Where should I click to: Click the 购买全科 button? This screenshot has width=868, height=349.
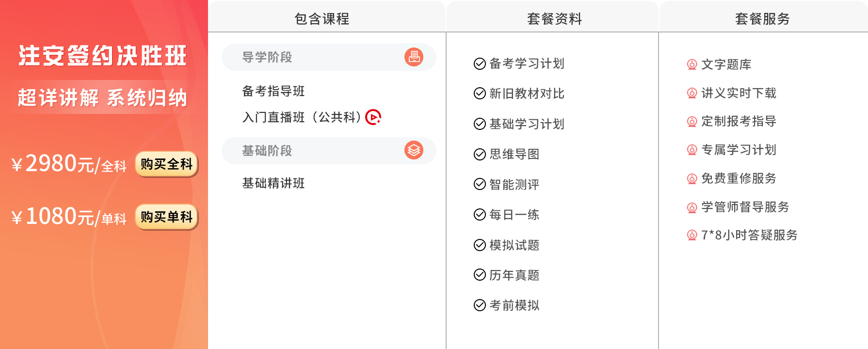[166, 164]
